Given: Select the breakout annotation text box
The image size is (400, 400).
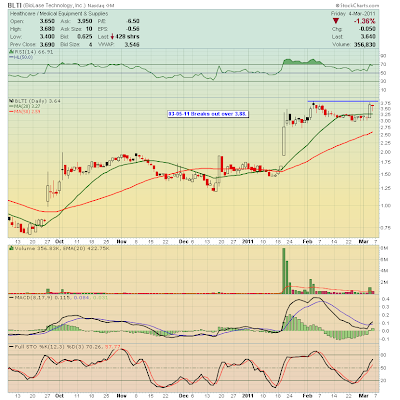Looking at the screenshot, I should pos(208,114).
